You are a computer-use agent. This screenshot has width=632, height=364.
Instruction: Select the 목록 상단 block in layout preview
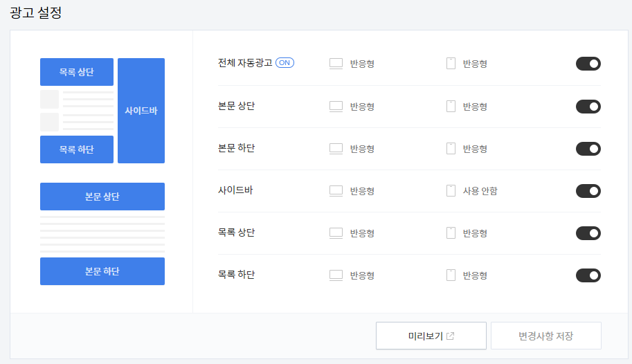pos(77,72)
